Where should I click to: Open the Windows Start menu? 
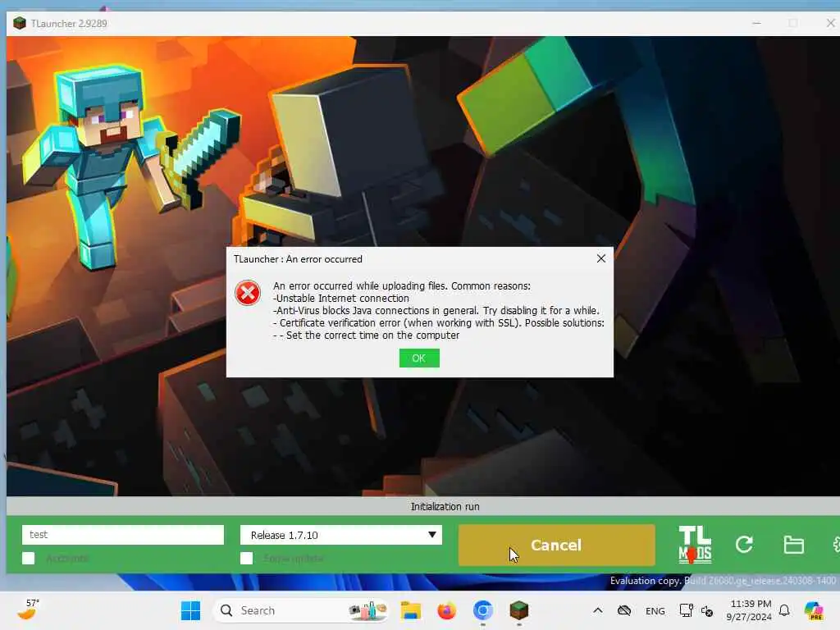[x=190, y=610]
